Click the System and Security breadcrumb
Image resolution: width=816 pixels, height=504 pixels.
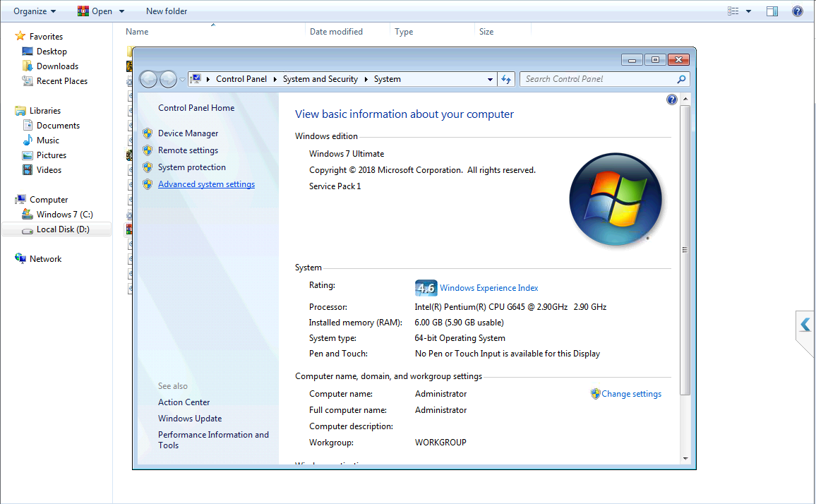(x=320, y=79)
